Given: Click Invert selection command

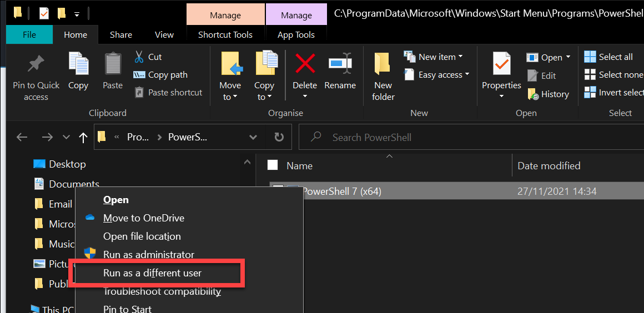Looking at the screenshot, I should (614, 92).
